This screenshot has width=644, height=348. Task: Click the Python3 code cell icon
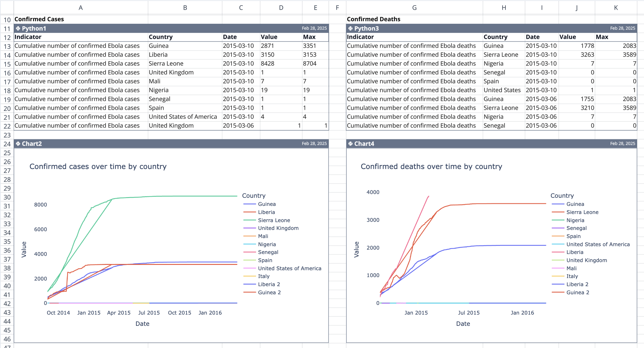(350, 28)
